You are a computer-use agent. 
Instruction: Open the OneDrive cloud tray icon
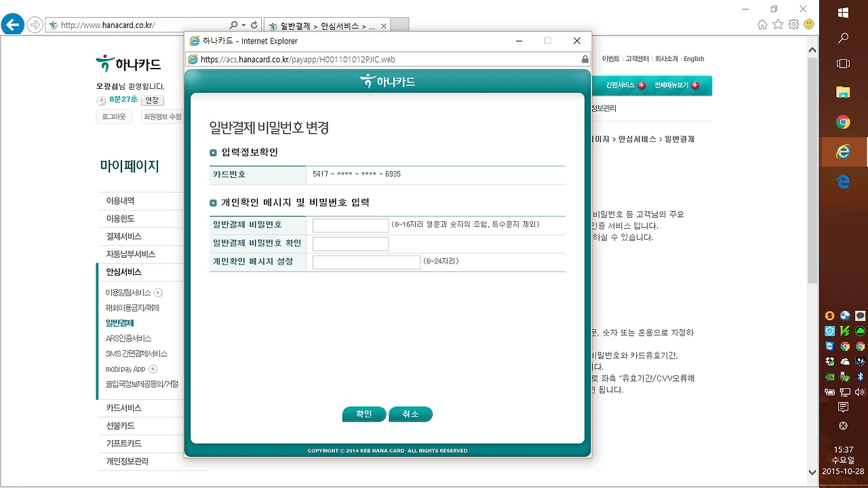(x=845, y=362)
